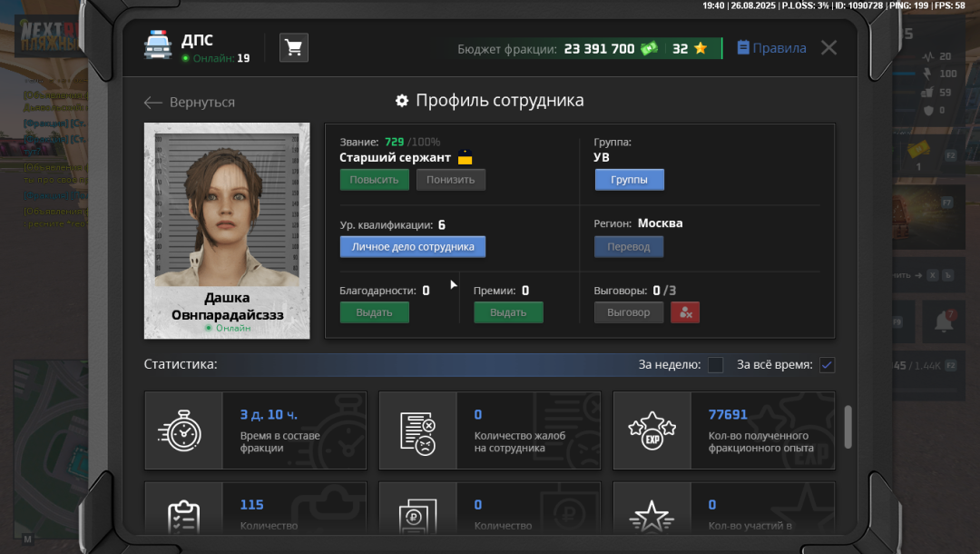Click the 115 statistic value

click(252, 505)
